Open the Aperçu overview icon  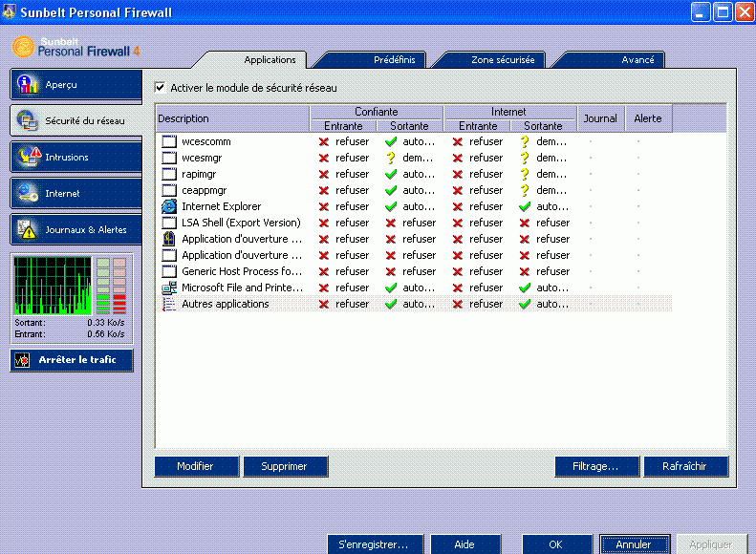click(28, 84)
